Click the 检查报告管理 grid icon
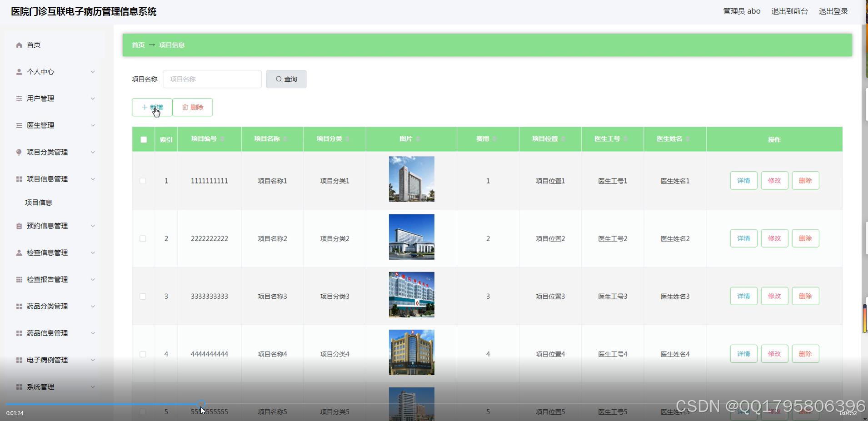The width and height of the screenshot is (868, 421). [19, 279]
